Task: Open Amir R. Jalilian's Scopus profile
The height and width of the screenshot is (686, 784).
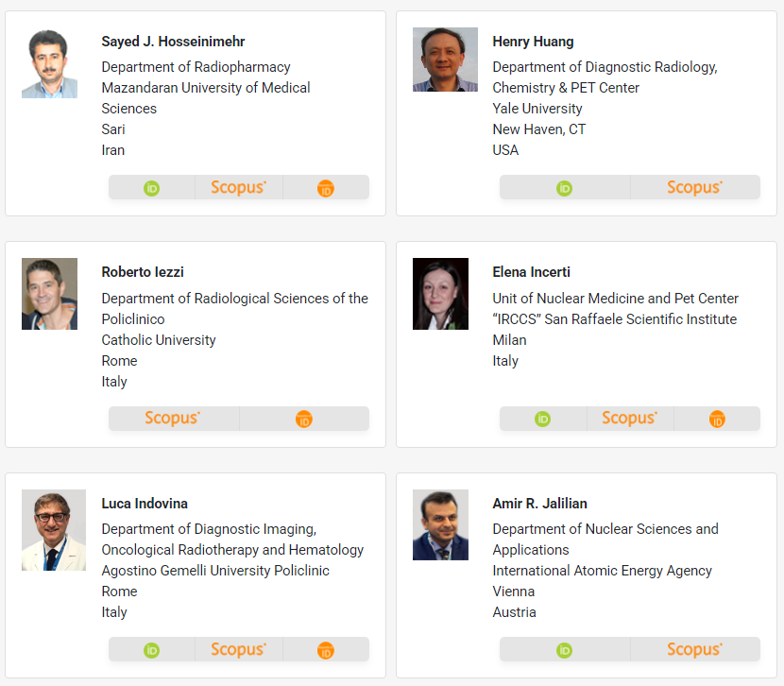Action: click(694, 649)
